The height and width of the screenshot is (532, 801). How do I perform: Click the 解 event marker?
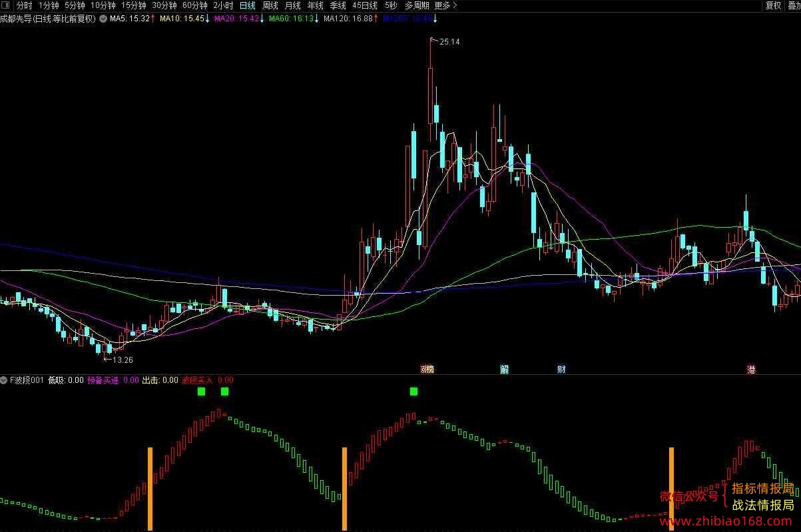(x=505, y=369)
